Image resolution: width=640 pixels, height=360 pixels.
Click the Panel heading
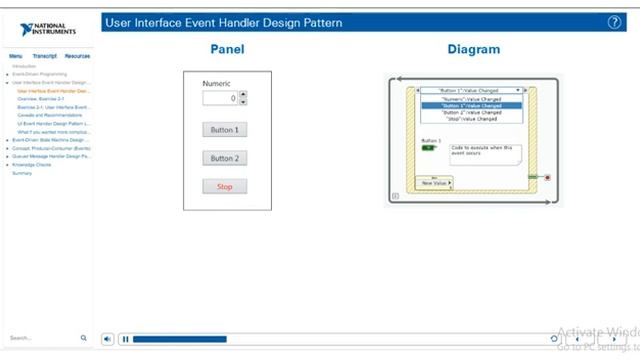pyautogui.click(x=227, y=49)
